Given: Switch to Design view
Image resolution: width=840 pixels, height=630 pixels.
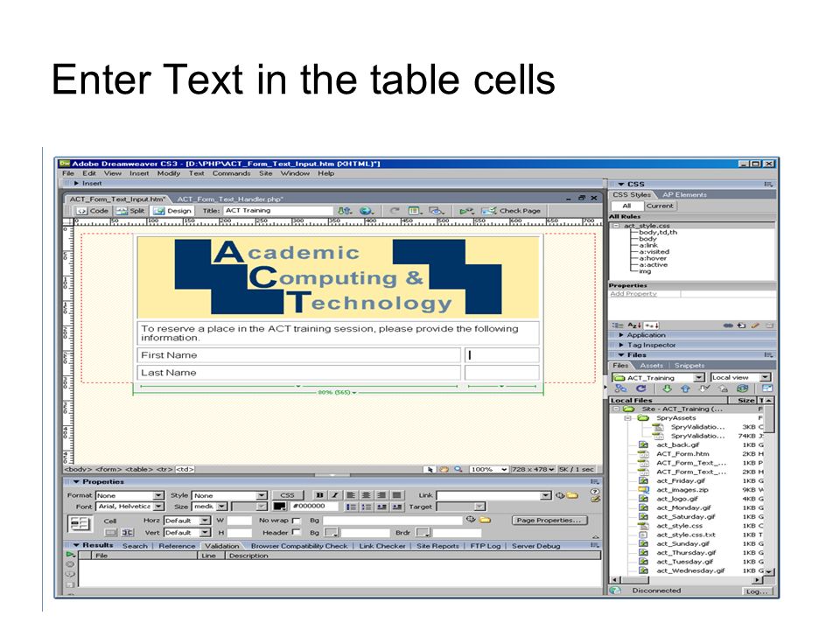Looking at the screenshot, I should point(173,211).
